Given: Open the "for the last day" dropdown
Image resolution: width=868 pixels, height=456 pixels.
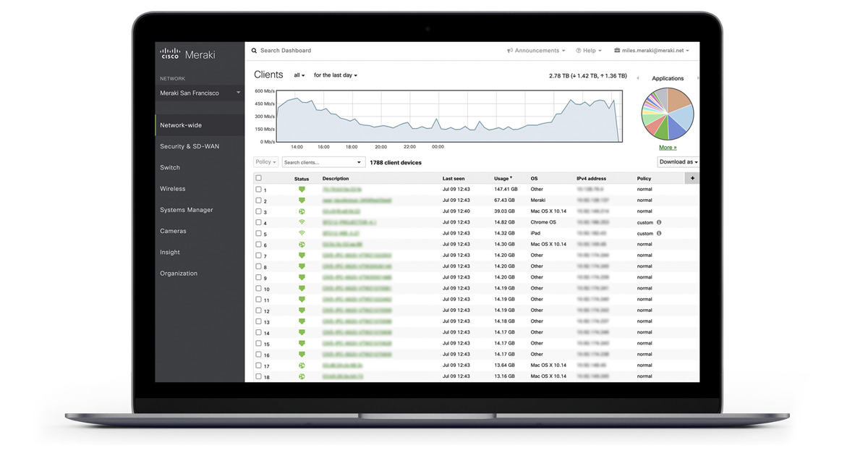Looking at the screenshot, I should (x=334, y=75).
